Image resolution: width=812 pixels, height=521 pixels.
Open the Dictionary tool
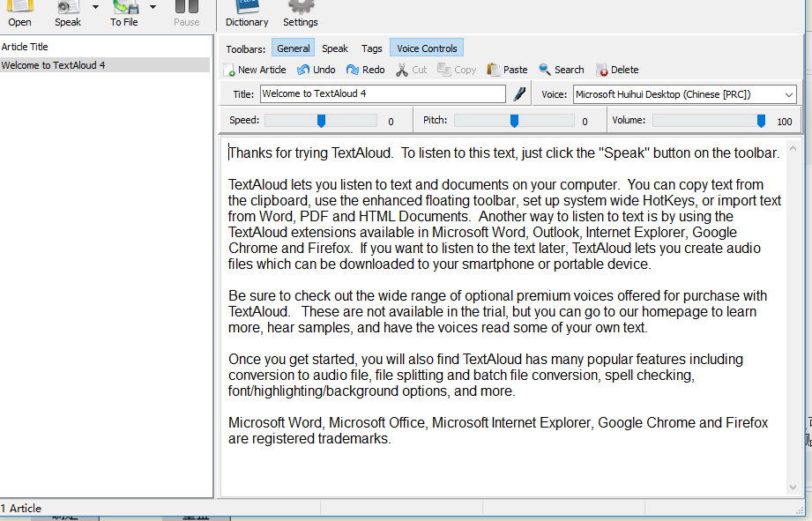tap(247, 9)
